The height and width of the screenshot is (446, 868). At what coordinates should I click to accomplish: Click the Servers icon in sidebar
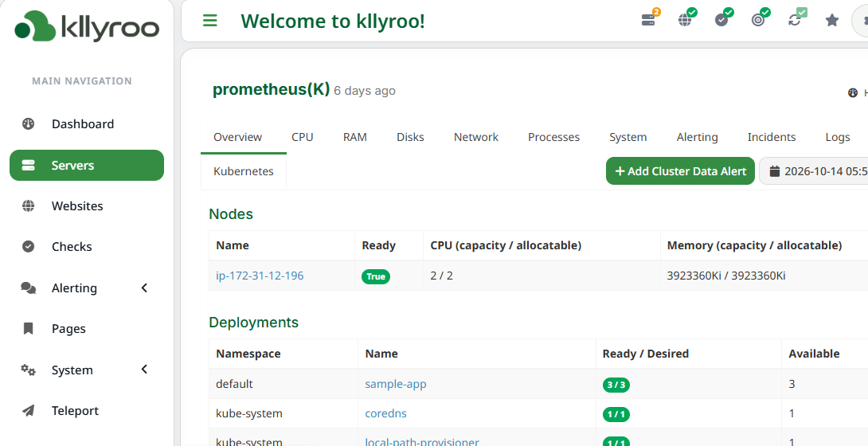click(x=28, y=165)
